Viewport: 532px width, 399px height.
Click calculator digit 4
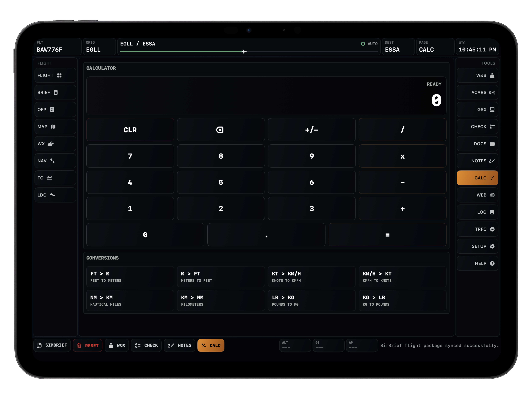[x=130, y=182]
